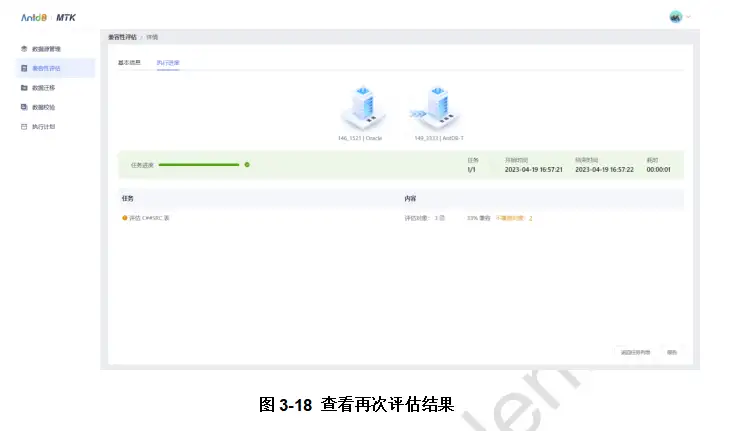Click the 数据迁移 folder icon

click(x=24, y=88)
